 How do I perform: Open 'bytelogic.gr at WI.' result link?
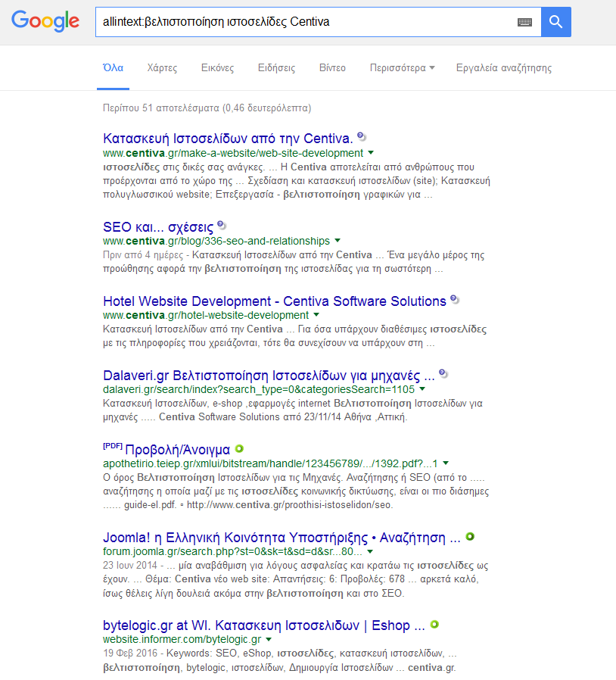pos(263,625)
